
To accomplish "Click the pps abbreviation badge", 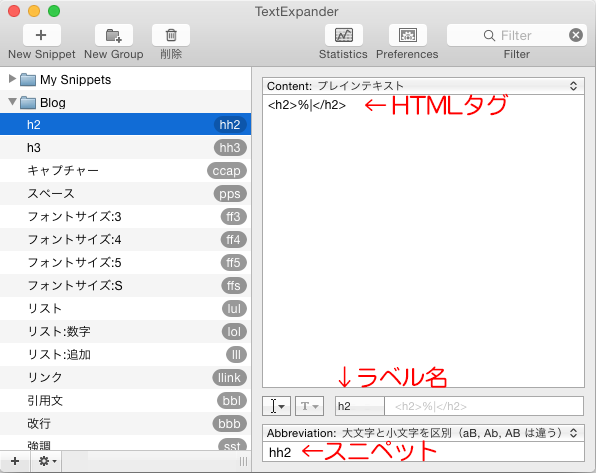I will pos(230,194).
